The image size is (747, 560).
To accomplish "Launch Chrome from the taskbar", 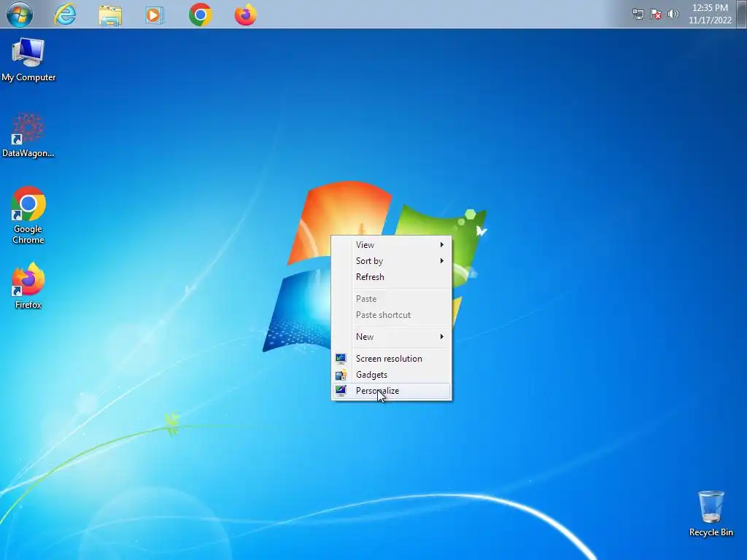I will [200, 15].
